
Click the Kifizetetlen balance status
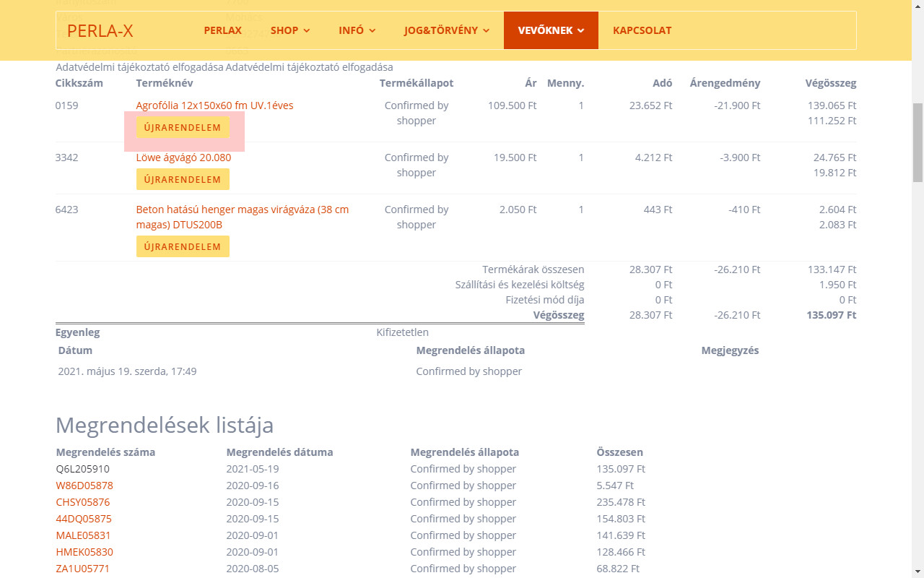tap(403, 332)
